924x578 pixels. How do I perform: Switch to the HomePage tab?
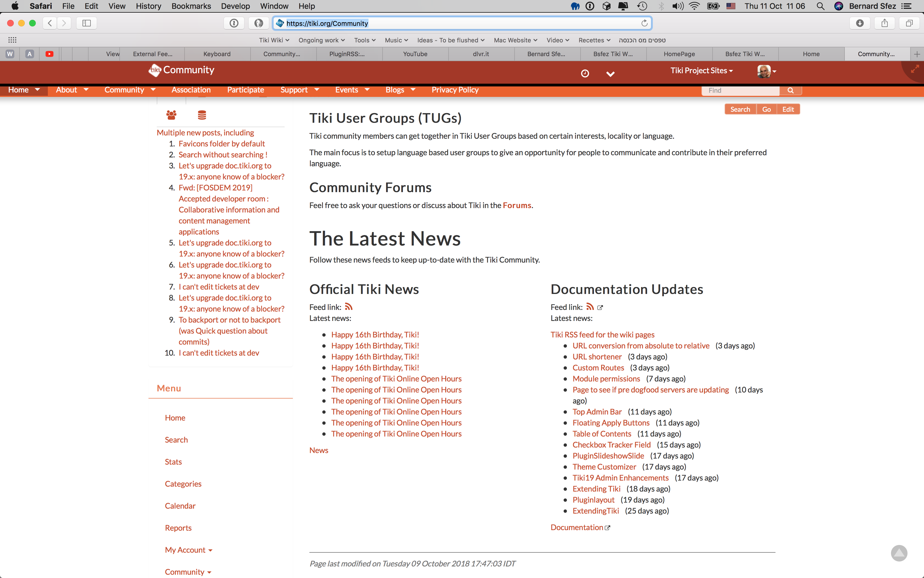pos(679,54)
